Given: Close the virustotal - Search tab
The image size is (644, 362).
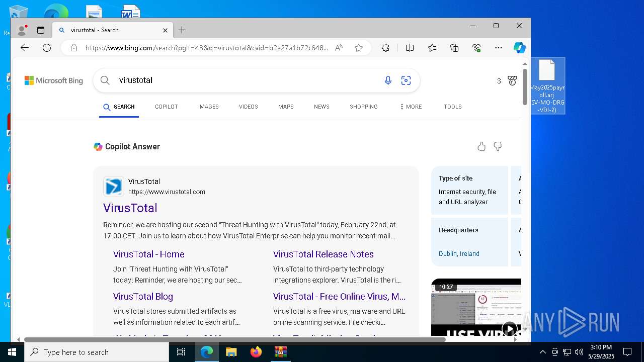Looking at the screenshot, I should pyautogui.click(x=165, y=30).
